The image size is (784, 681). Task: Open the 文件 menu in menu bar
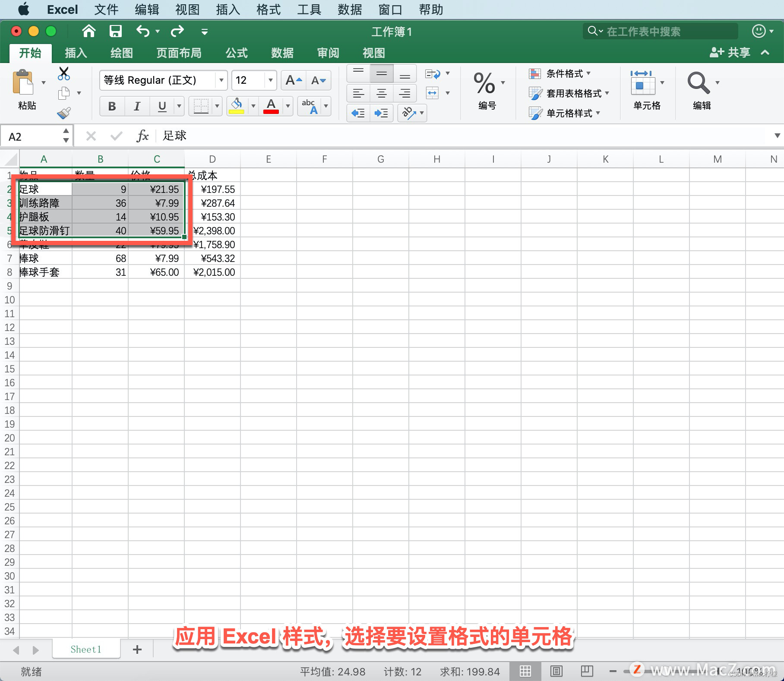106,9
